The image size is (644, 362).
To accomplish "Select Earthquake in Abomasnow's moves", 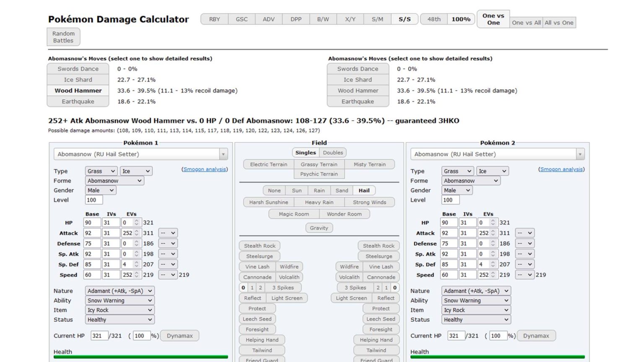I will (x=78, y=101).
